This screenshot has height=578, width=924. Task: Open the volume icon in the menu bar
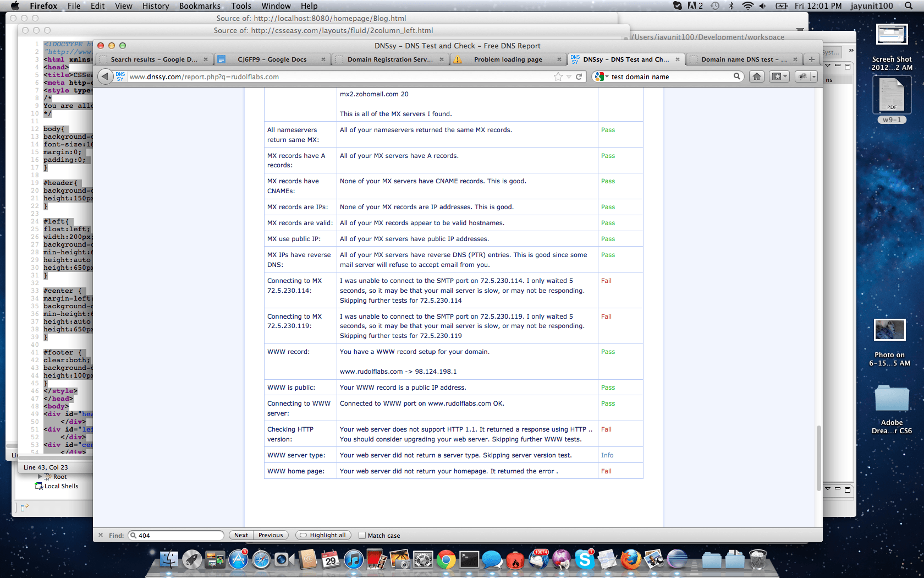(x=763, y=6)
